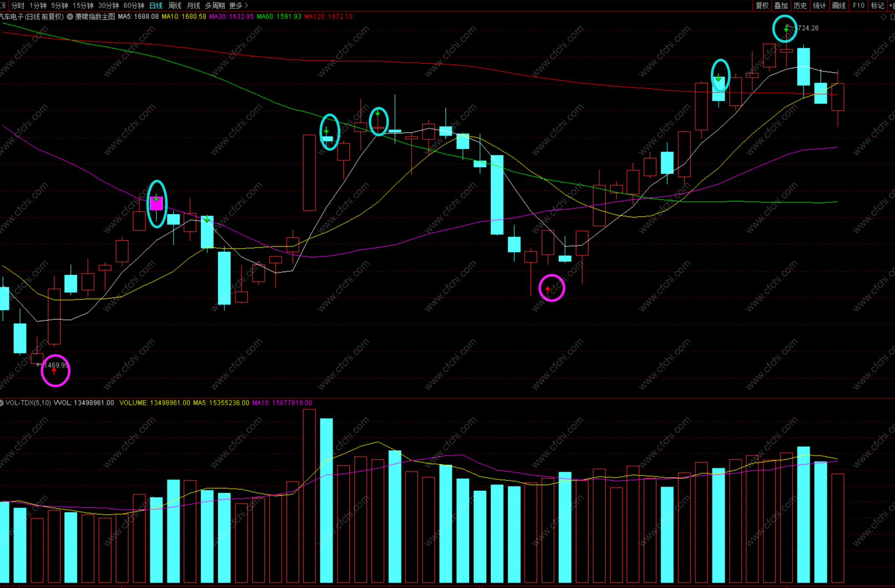Click the panel layout icon at top-left

coord(3,5)
